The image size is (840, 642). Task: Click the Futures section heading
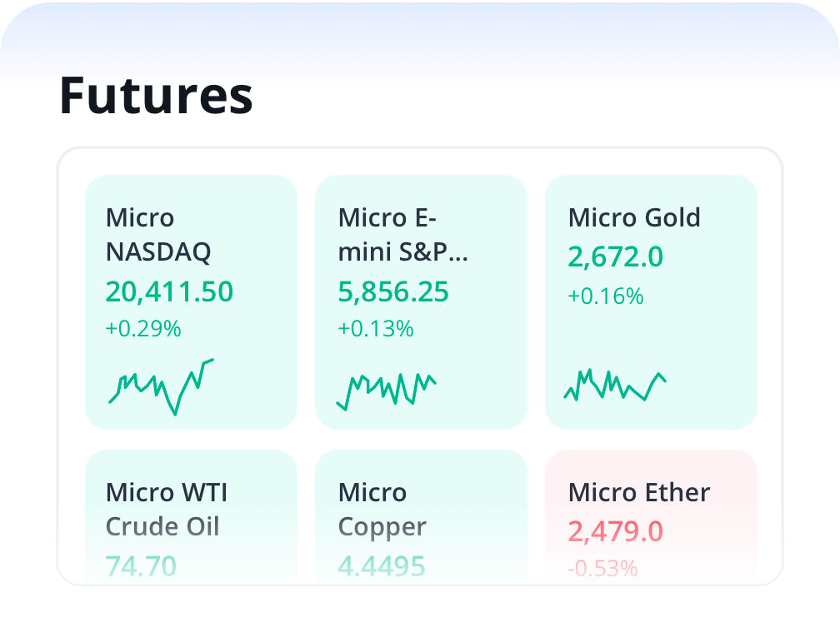(156, 96)
